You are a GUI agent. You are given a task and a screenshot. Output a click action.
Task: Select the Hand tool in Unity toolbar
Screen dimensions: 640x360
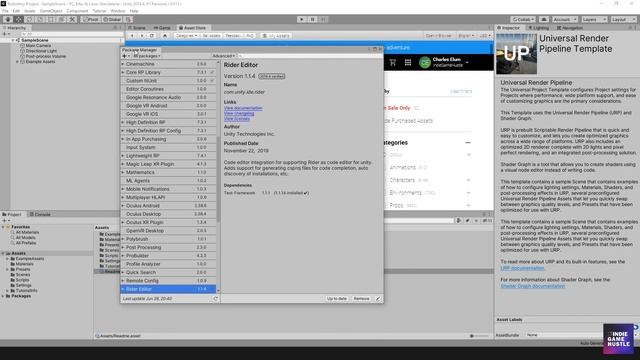8,20
